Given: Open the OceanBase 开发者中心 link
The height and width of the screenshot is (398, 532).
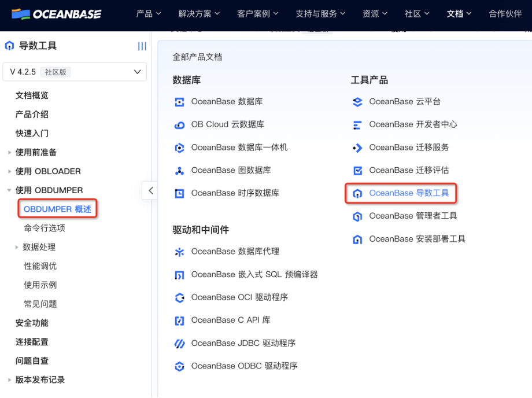Looking at the screenshot, I should tap(413, 125).
